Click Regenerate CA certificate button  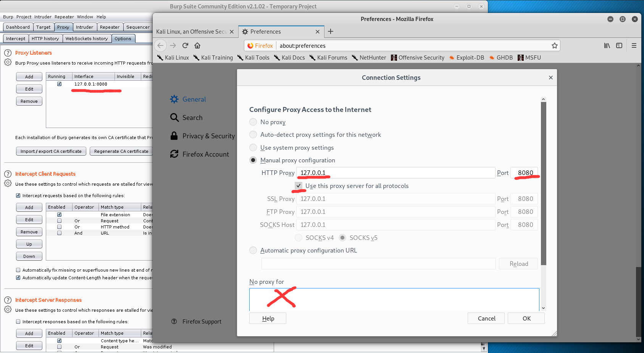[x=121, y=151]
